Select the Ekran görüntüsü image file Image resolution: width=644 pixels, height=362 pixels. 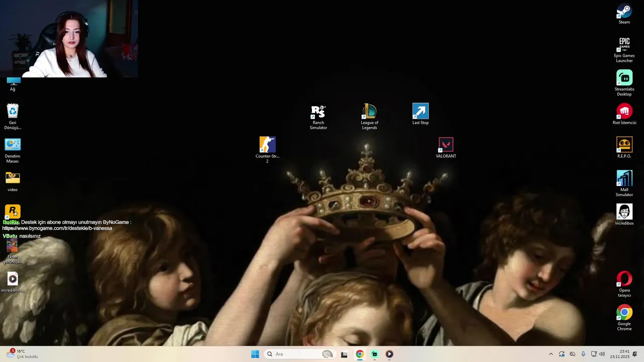click(13, 251)
